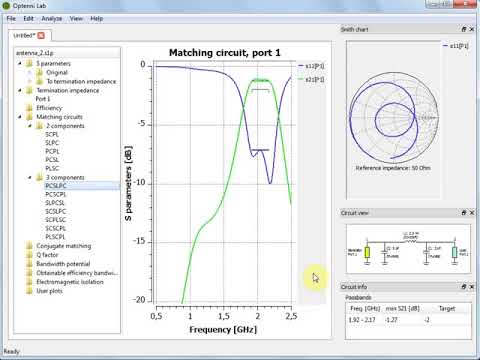Float the Smith chart panel
The height and width of the screenshot is (360, 480).
464,29
